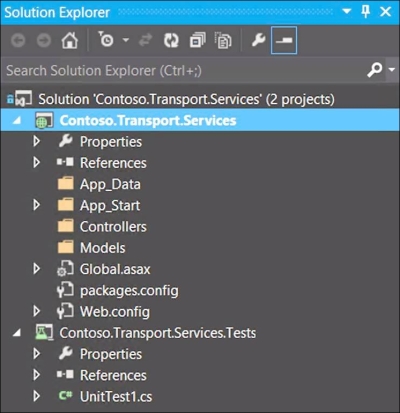Open the Pending Changes Filter dropdown arrow
Viewport: 400px width, 413px height.
pos(126,40)
